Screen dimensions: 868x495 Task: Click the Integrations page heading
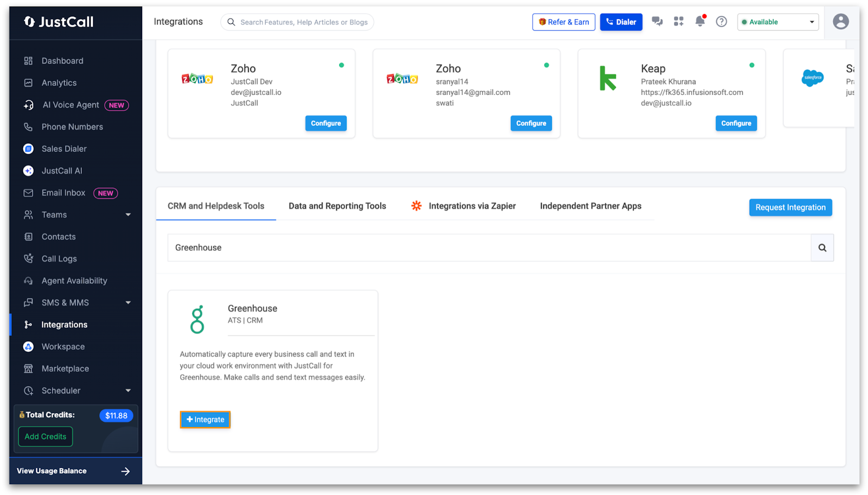(x=178, y=22)
